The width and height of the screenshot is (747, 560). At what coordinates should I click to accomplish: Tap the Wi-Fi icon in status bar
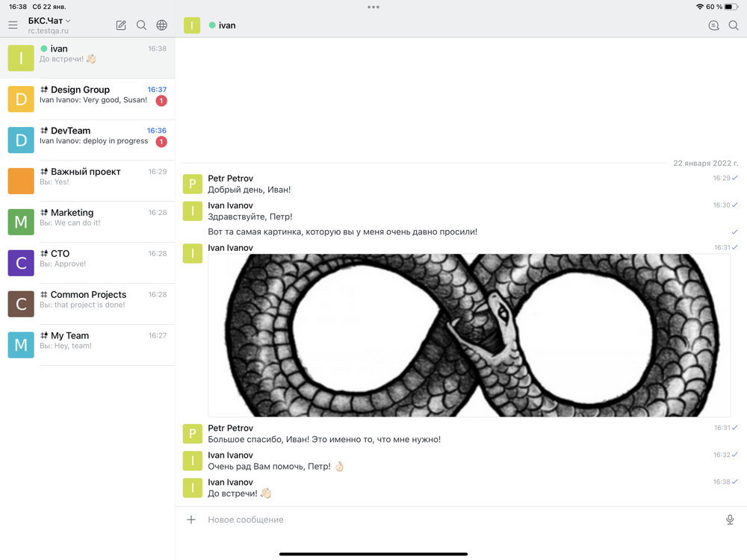click(x=700, y=7)
